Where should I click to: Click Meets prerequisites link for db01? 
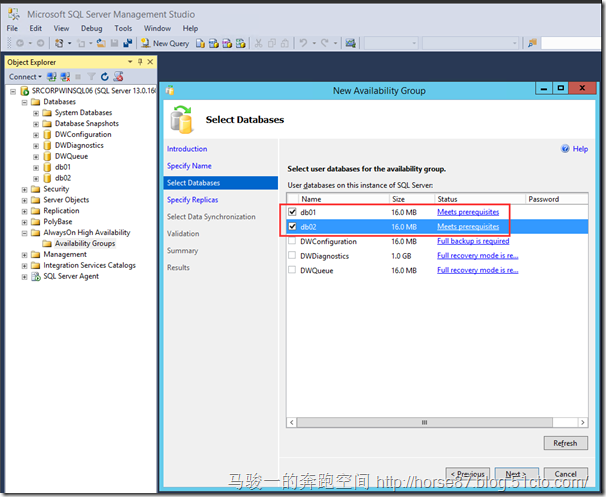[468, 212]
